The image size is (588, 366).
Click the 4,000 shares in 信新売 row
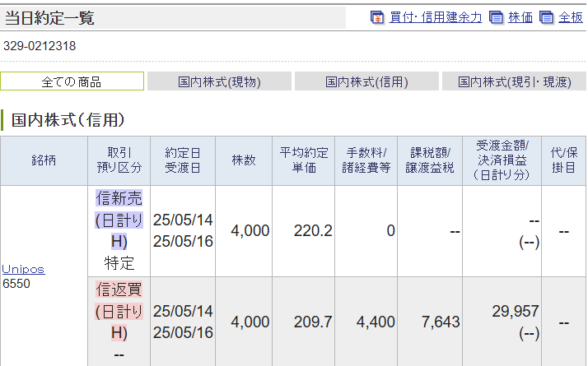point(250,231)
